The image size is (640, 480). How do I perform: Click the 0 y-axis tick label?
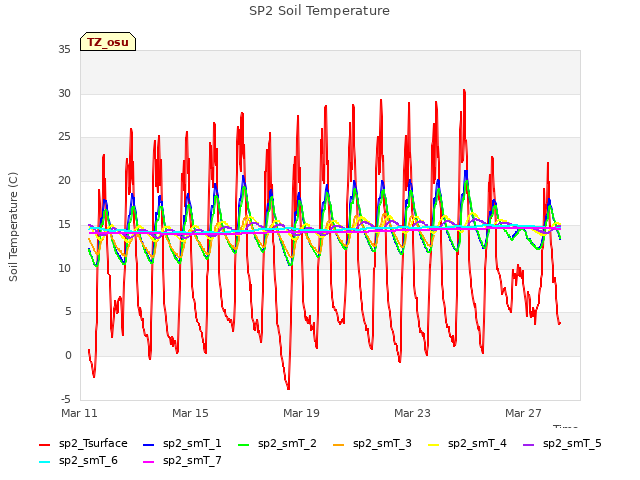click(x=68, y=355)
